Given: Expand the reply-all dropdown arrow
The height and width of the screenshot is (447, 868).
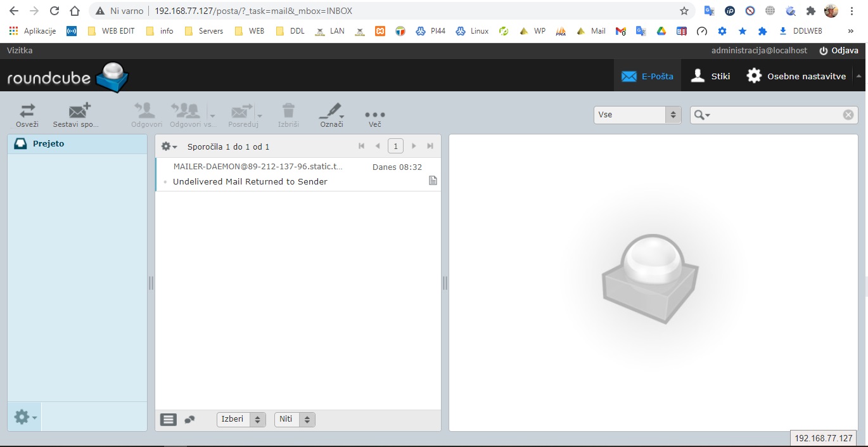Looking at the screenshot, I should click(212, 116).
